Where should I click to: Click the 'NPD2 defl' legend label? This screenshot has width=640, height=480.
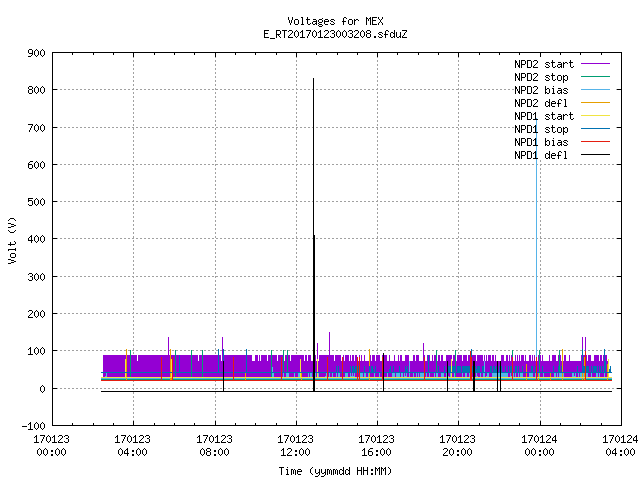coord(541,103)
